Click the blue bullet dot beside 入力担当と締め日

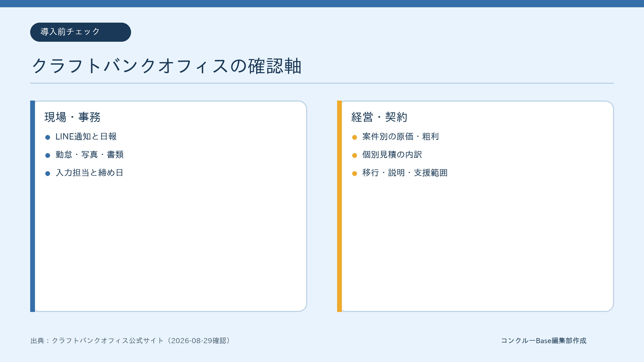[x=48, y=173]
